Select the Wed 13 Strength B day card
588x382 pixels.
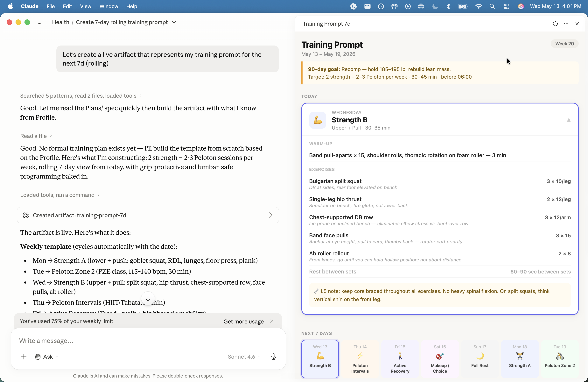pos(320,359)
